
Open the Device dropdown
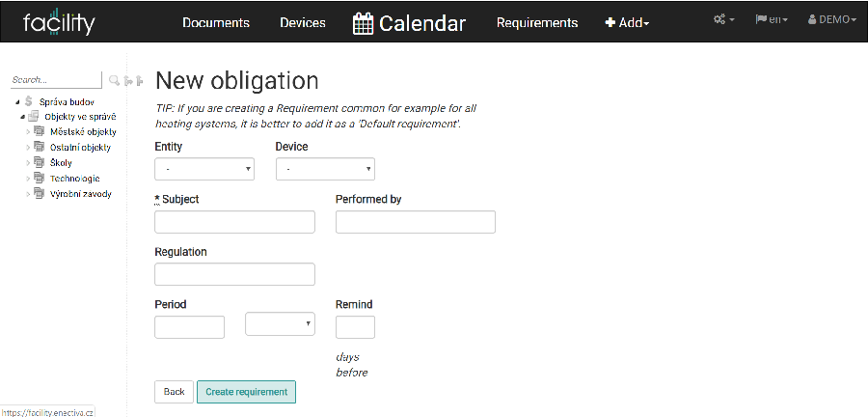[x=326, y=169]
